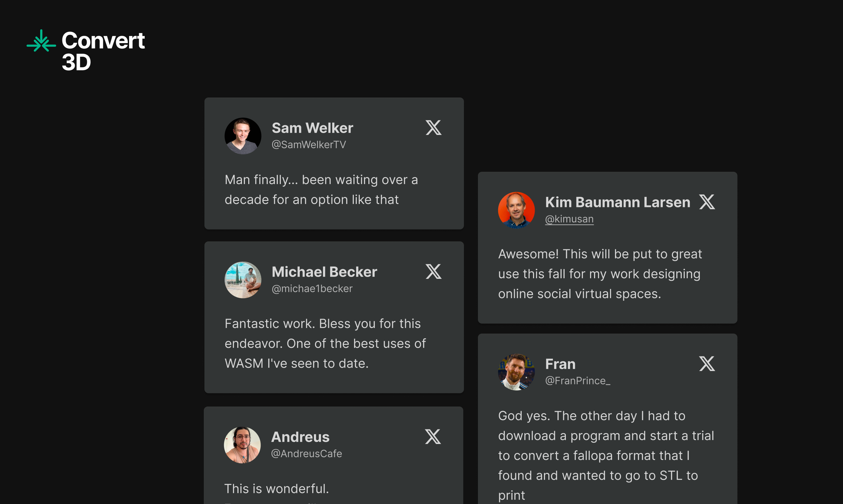Open the @SamWelkerTV handle
Image resolution: width=843 pixels, height=504 pixels.
pos(309,145)
